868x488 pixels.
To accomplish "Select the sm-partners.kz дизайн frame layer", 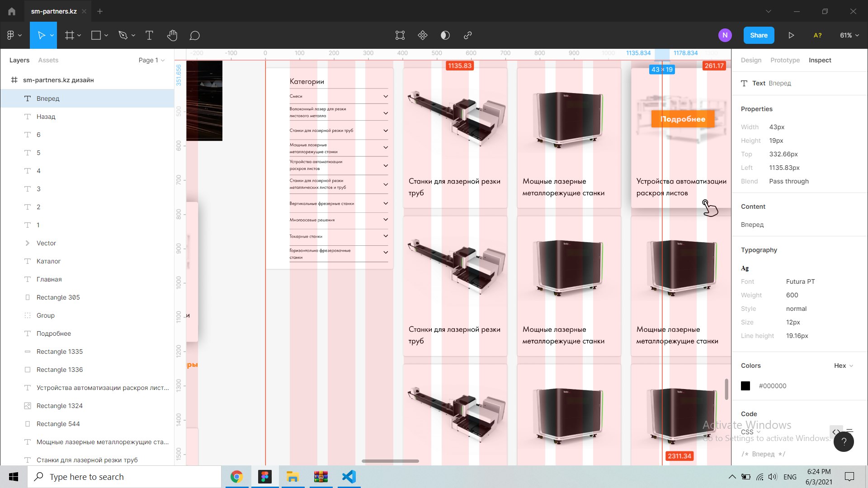I will pyautogui.click(x=87, y=80).
